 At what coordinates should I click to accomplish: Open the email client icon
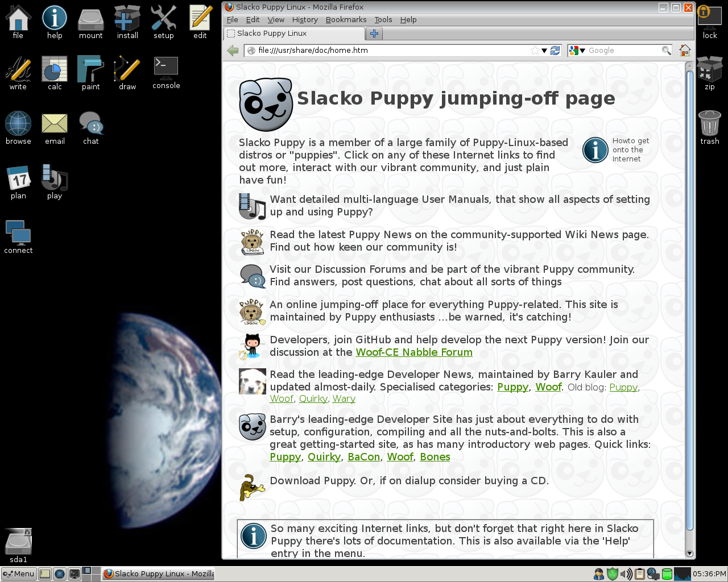pyautogui.click(x=55, y=124)
